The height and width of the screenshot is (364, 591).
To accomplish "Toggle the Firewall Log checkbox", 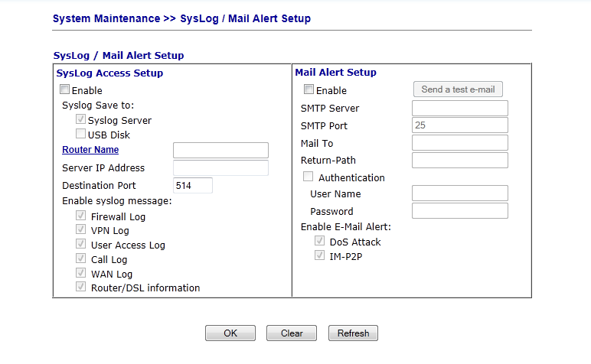I will tap(81, 216).
